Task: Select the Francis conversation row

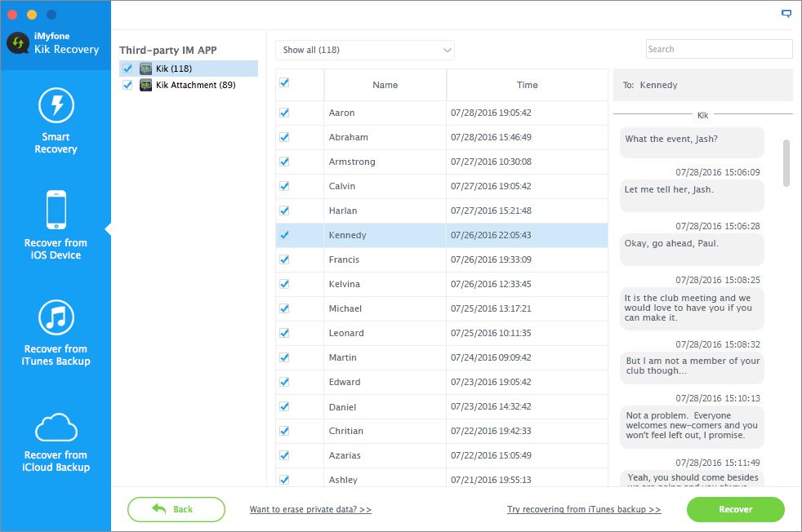Action: [442, 259]
